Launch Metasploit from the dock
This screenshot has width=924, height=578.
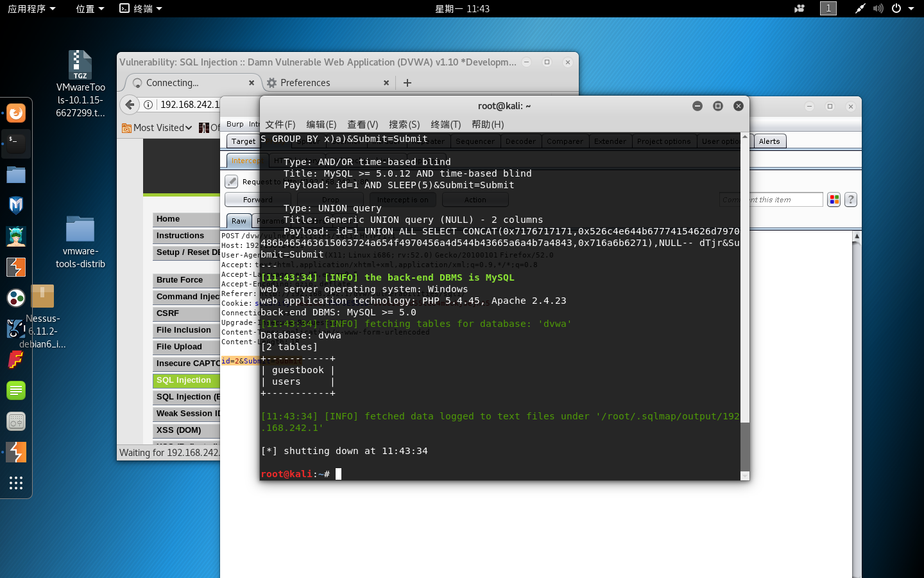tap(16, 205)
